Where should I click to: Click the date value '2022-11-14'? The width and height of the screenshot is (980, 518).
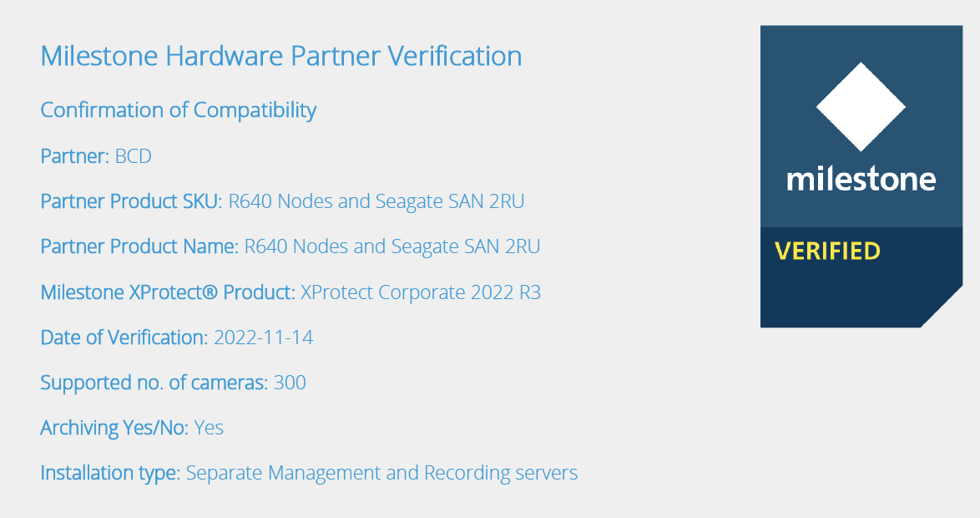pyautogui.click(x=263, y=338)
